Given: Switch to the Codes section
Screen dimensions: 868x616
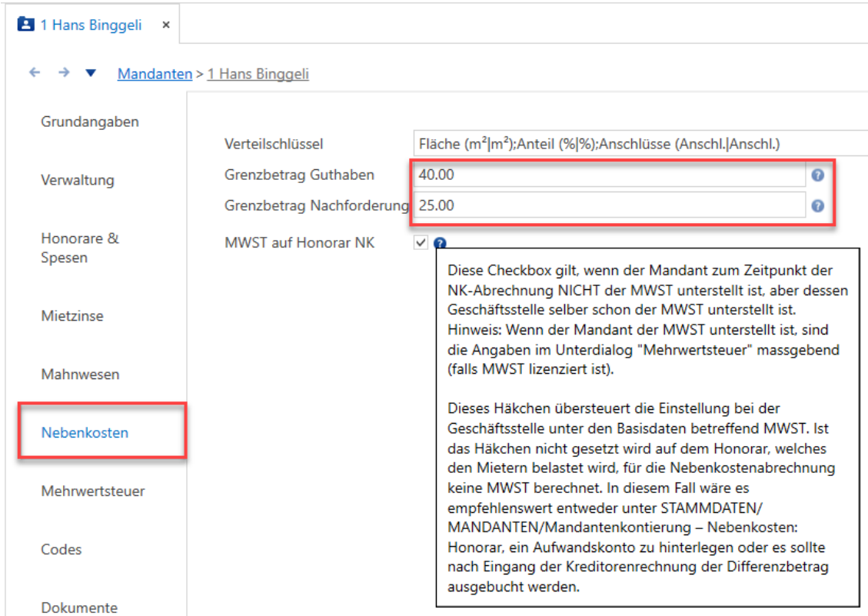Looking at the screenshot, I should 62,550.
